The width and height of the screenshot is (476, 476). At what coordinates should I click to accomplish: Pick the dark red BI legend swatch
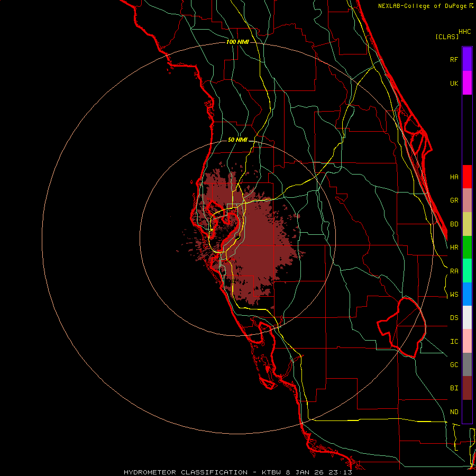coord(467,388)
